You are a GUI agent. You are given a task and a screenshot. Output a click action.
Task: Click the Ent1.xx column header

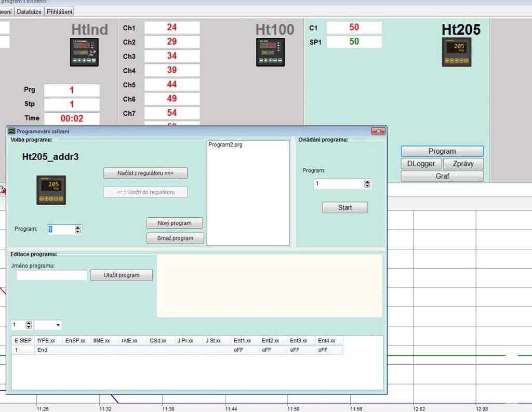click(245, 340)
